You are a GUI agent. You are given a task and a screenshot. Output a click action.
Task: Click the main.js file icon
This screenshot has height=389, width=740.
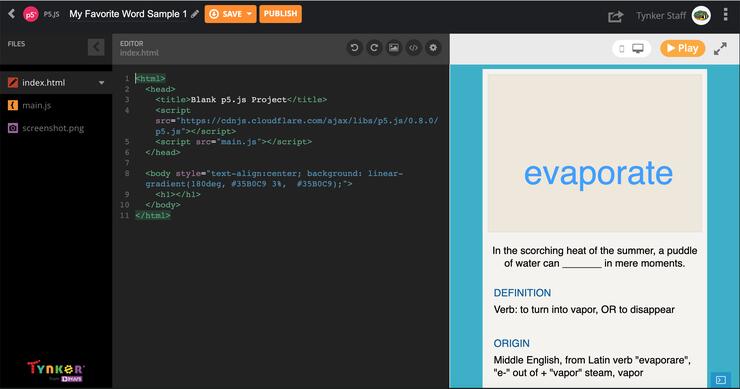coord(13,105)
